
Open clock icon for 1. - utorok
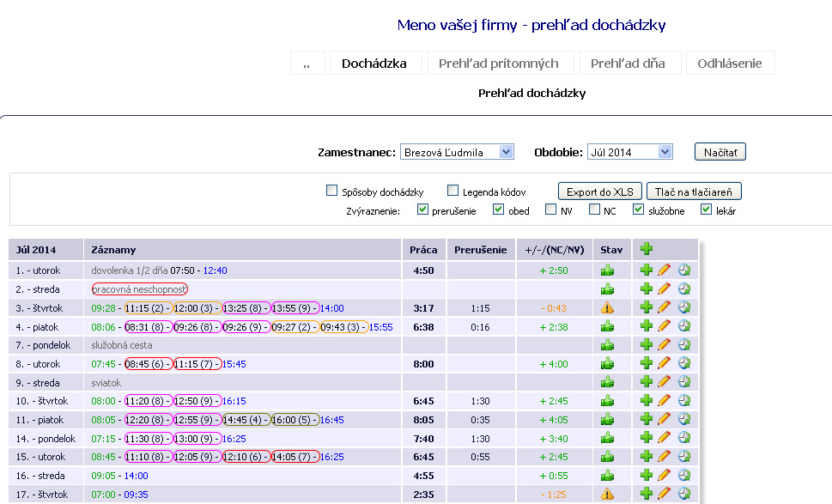[x=684, y=270]
